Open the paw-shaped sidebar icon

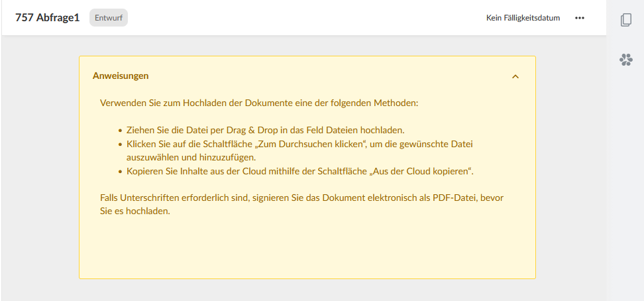626,60
